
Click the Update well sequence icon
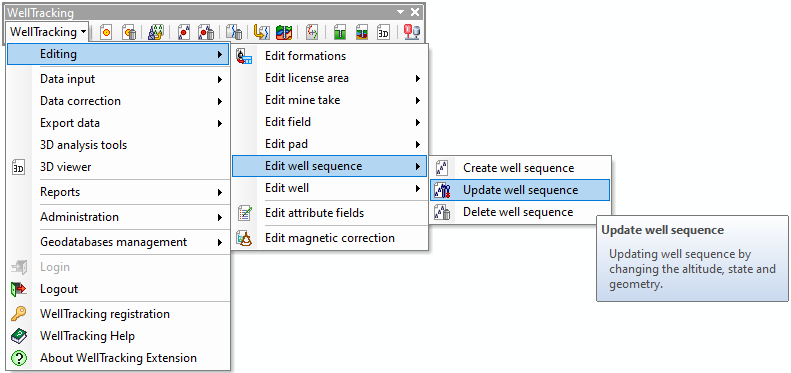point(442,190)
